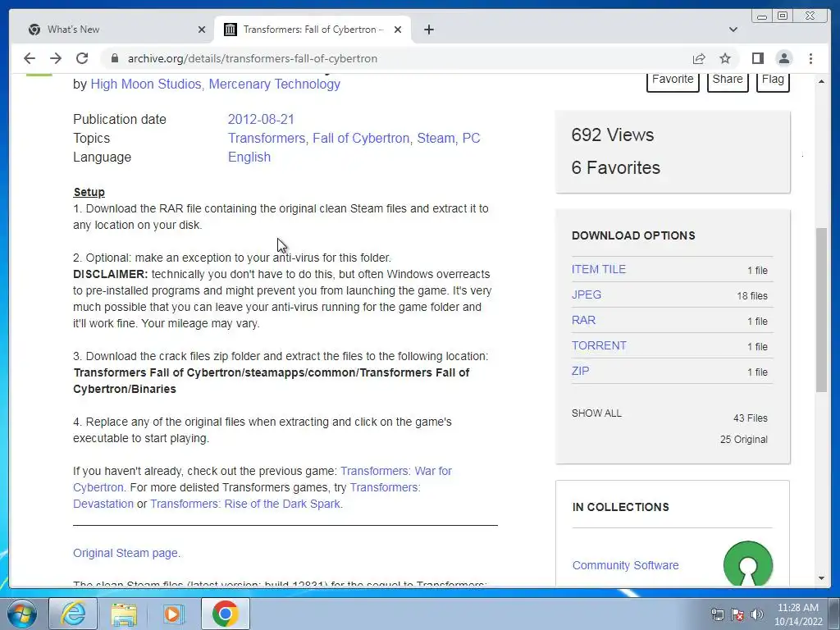Image resolution: width=840 pixels, height=630 pixels.
Task: Open the 2012-08-21 publication date link
Action: coord(261,120)
